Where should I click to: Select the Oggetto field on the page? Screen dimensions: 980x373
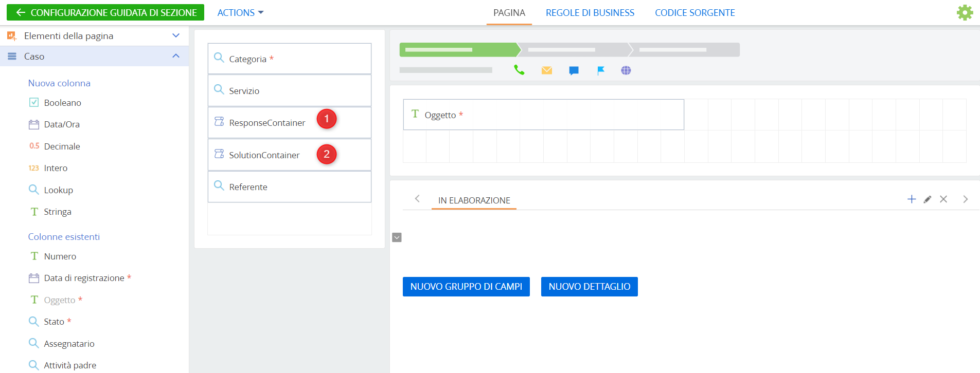[x=543, y=115]
